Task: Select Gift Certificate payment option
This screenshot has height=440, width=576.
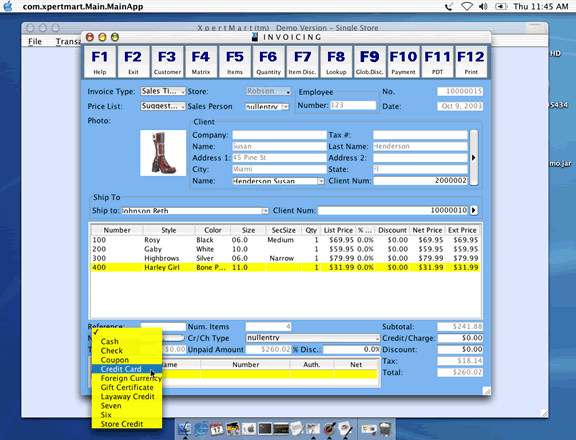Action: 127,387
